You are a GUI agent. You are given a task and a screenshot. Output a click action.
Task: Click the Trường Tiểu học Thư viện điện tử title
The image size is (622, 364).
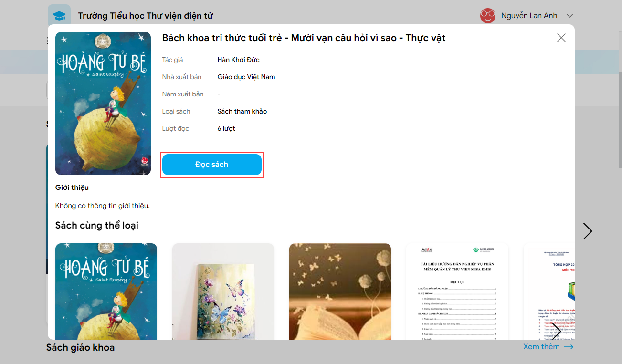[x=146, y=16]
